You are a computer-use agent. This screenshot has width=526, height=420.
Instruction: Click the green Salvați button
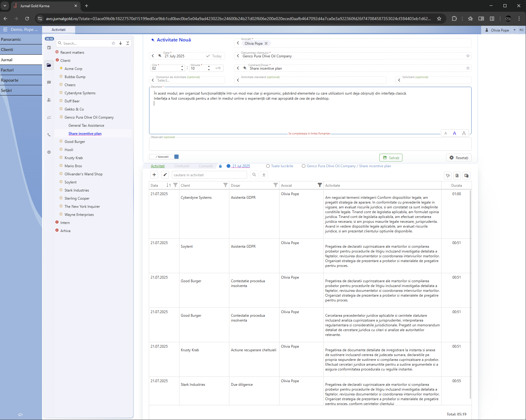[x=391, y=158]
